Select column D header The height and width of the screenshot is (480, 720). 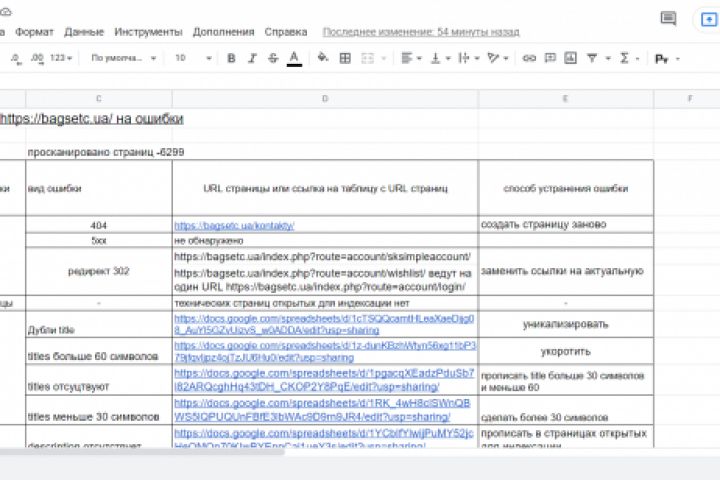pos(325,99)
